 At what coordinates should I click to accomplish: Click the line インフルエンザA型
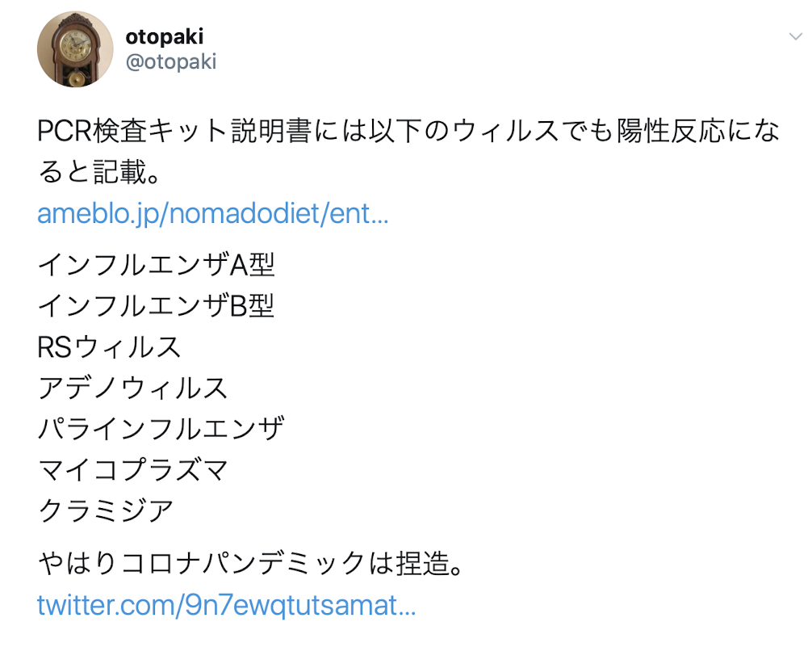pyautogui.click(x=157, y=265)
